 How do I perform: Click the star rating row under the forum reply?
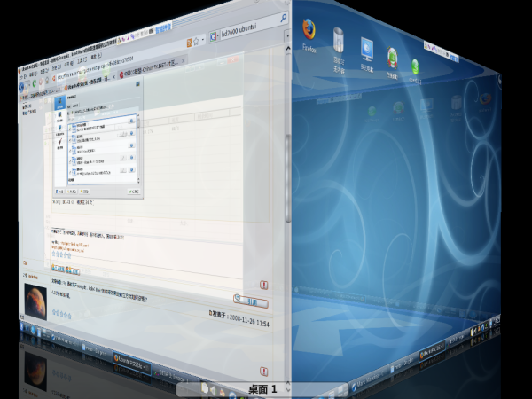point(61,315)
